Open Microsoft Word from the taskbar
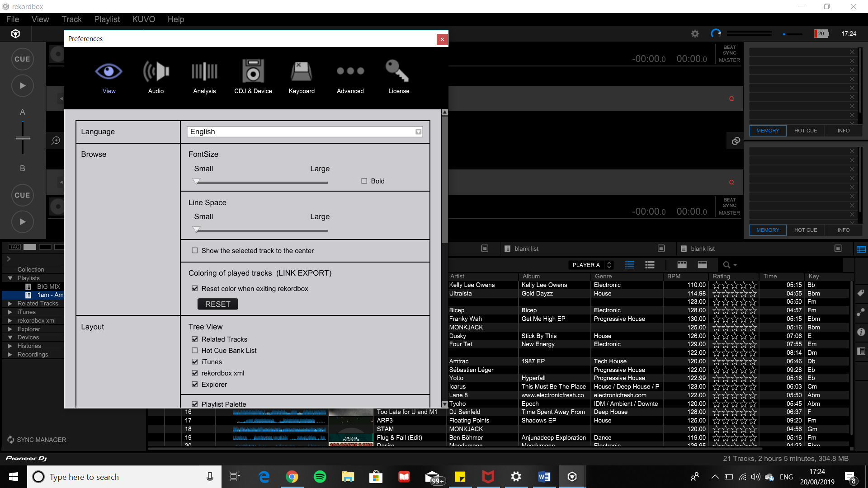The width and height of the screenshot is (868, 488). click(544, 477)
